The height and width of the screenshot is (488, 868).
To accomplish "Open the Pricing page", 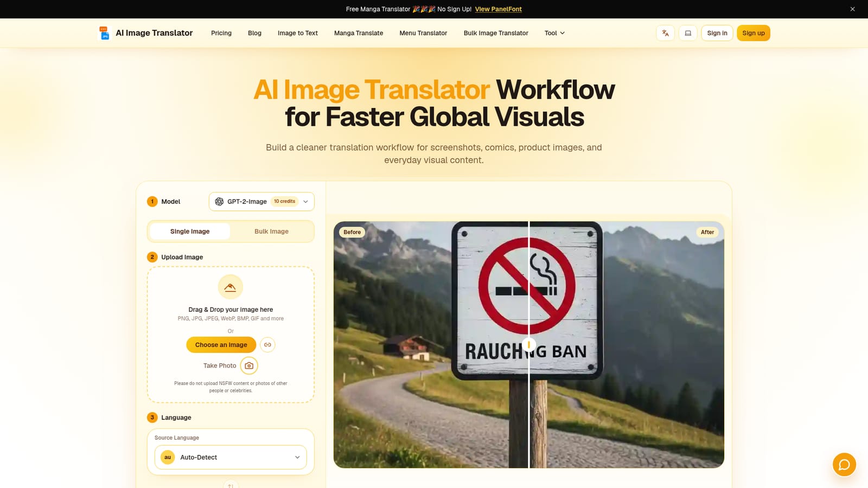I will 221,33.
